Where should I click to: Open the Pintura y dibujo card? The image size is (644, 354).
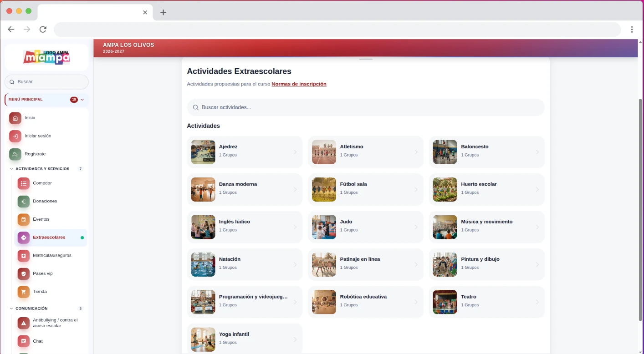coord(487,264)
